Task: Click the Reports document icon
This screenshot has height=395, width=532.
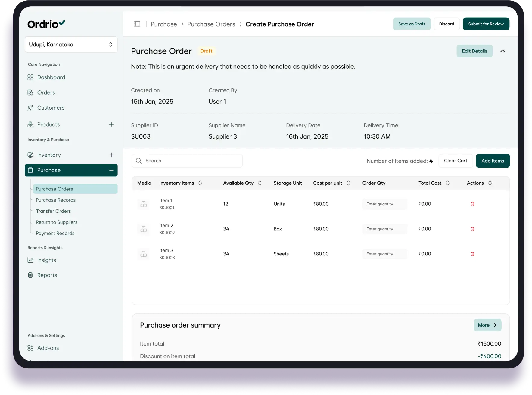Action: coord(30,275)
